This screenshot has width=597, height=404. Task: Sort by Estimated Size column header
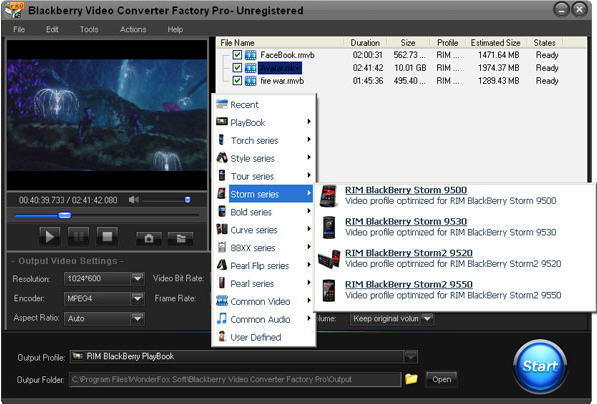pyautogui.click(x=496, y=43)
